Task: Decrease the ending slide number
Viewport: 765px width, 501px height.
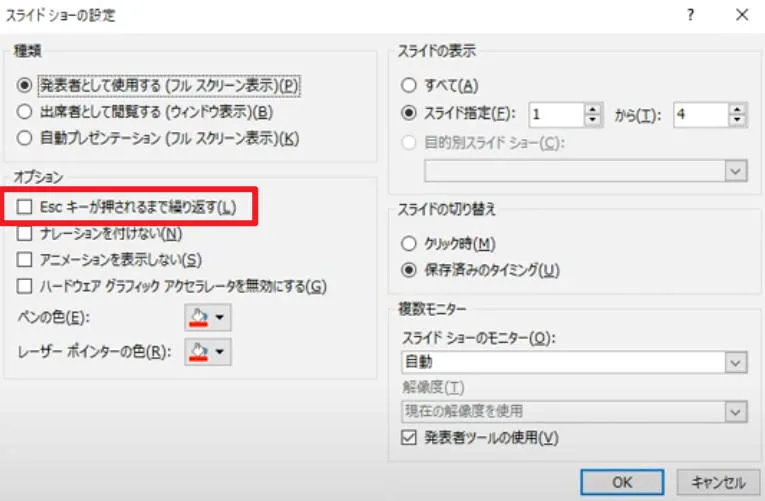Action: point(738,120)
